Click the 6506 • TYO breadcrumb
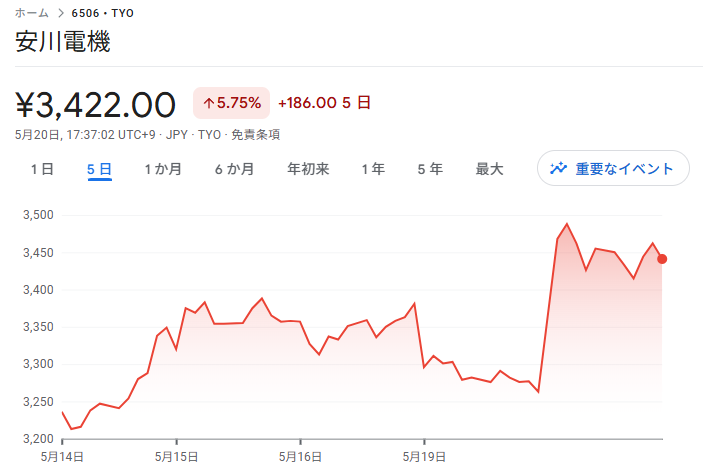 [x=103, y=13]
